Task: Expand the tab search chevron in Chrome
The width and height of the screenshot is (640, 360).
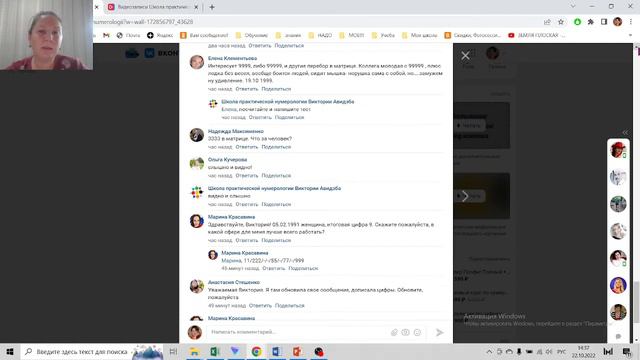Action: point(573,7)
